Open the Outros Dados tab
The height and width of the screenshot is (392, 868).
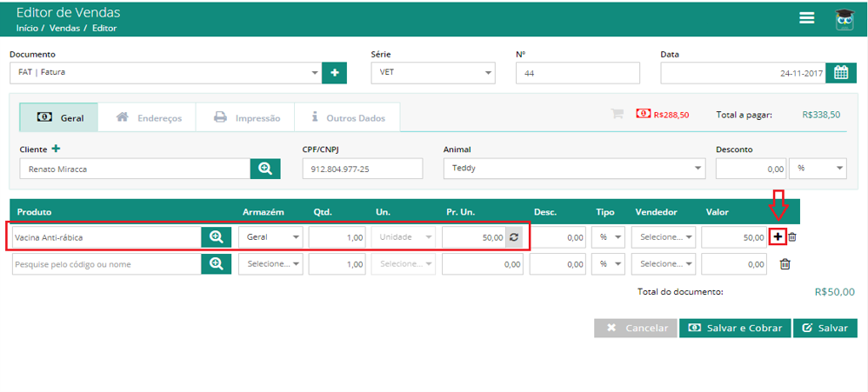coord(347,117)
